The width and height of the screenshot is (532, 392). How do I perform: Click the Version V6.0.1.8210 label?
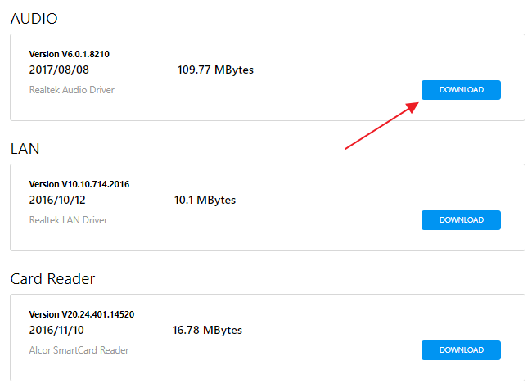69,54
